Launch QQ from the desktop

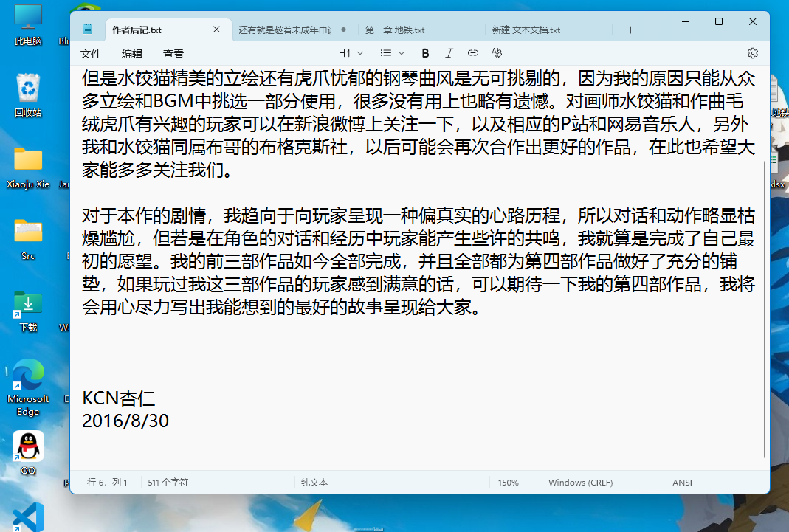(x=28, y=447)
